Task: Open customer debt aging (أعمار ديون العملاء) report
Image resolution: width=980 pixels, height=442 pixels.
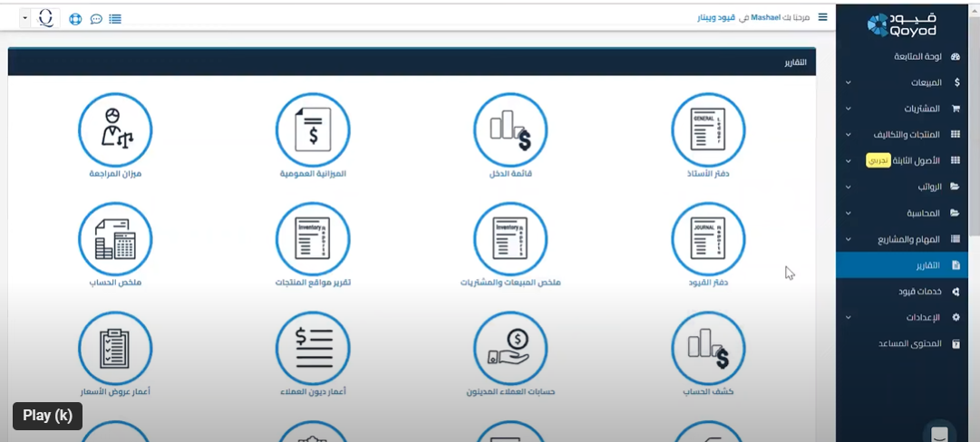Action: [x=313, y=349]
